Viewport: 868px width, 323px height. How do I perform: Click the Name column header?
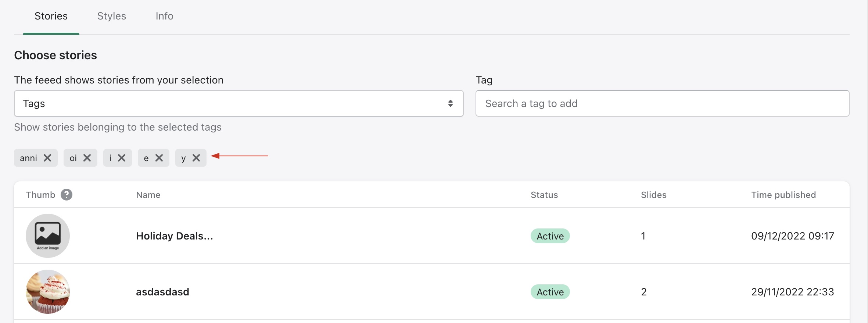point(148,195)
